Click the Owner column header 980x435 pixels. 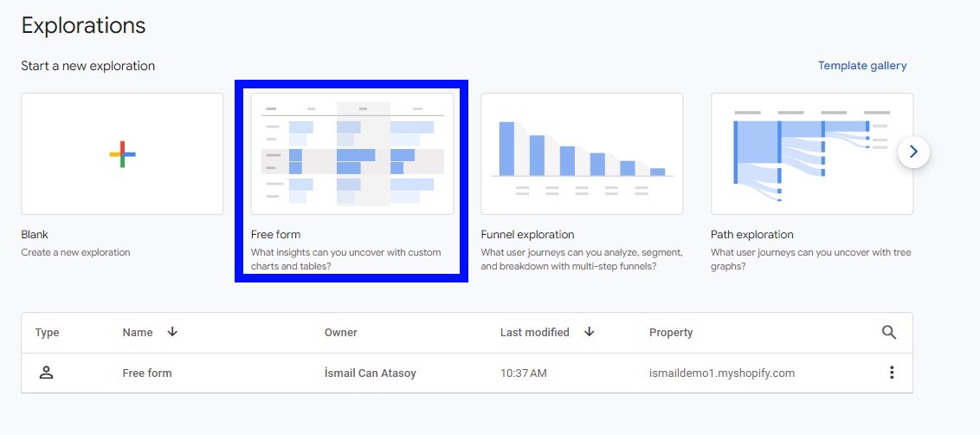(x=340, y=333)
